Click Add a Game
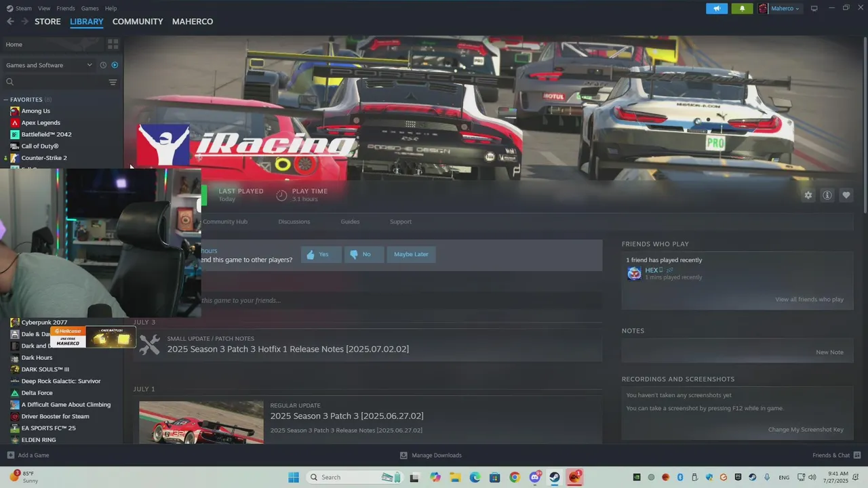The image size is (868, 488). [28, 455]
